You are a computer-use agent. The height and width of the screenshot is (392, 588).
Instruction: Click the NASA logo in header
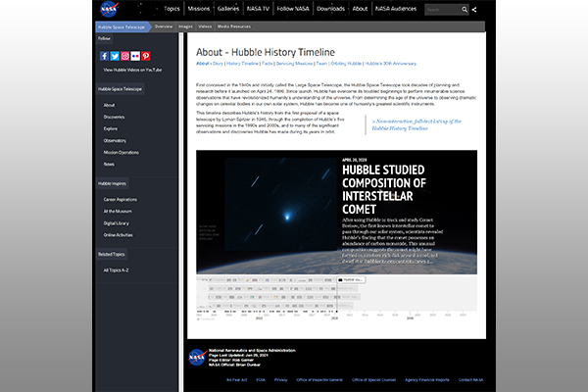pyautogui.click(x=109, y=9)
